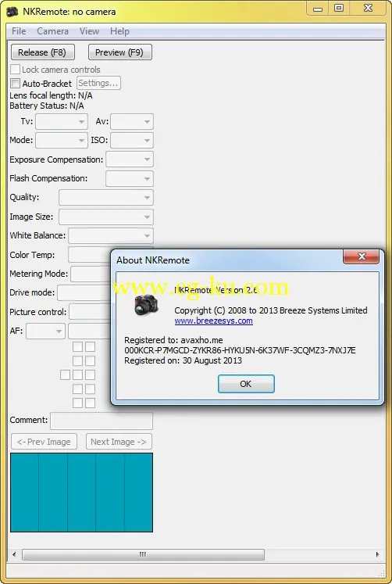Click Lens focal length: N/A text
Viewport: 392px width, 584px height.
(x=51, y=95)
